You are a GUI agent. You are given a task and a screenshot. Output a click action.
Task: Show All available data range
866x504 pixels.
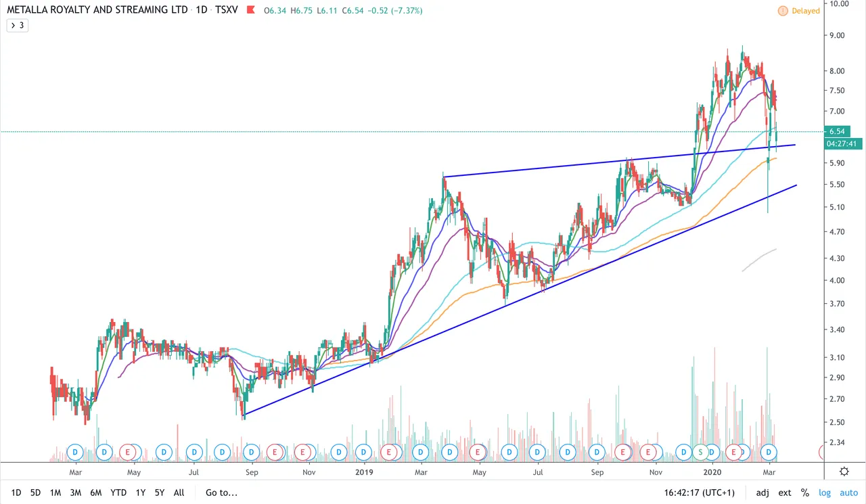179,492
